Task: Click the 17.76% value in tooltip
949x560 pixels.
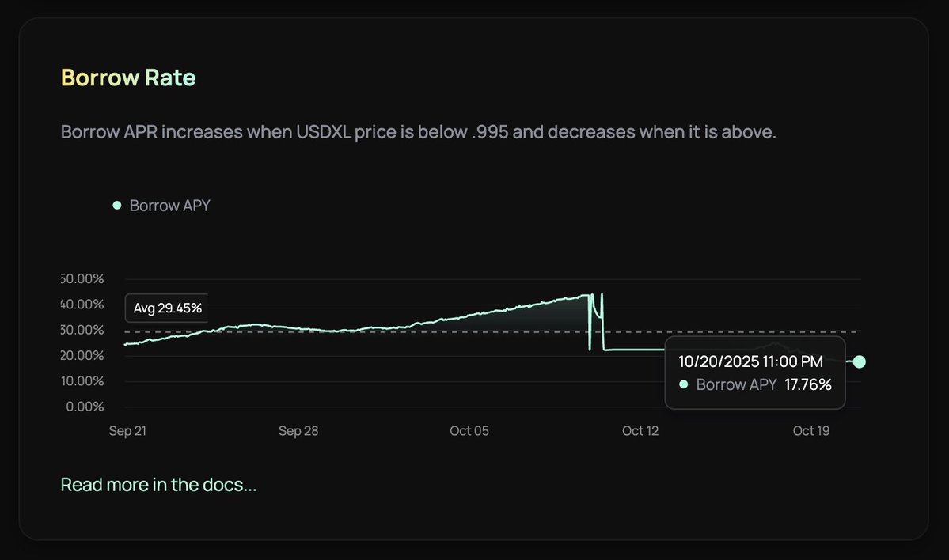Action: pyautogui.click(x=808, y=384)
